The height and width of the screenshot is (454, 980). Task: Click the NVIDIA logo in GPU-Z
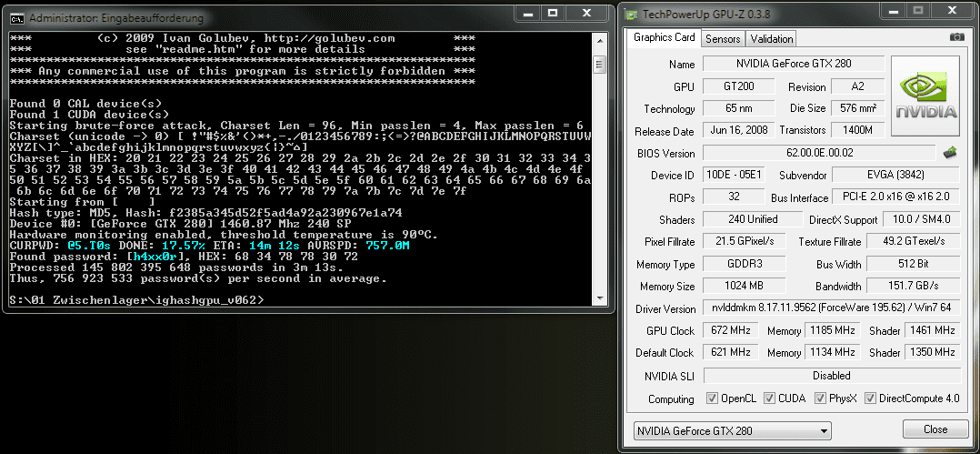point(925,96)
